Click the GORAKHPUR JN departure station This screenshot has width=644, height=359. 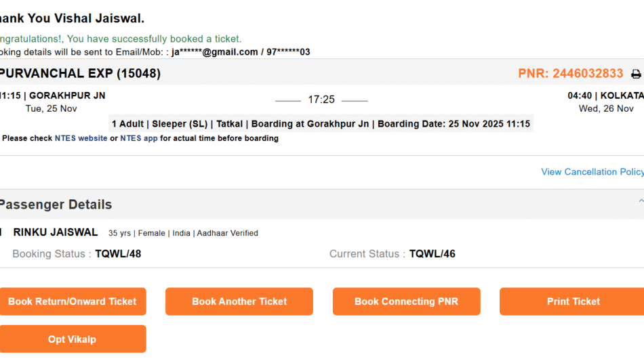pos(66,96)
